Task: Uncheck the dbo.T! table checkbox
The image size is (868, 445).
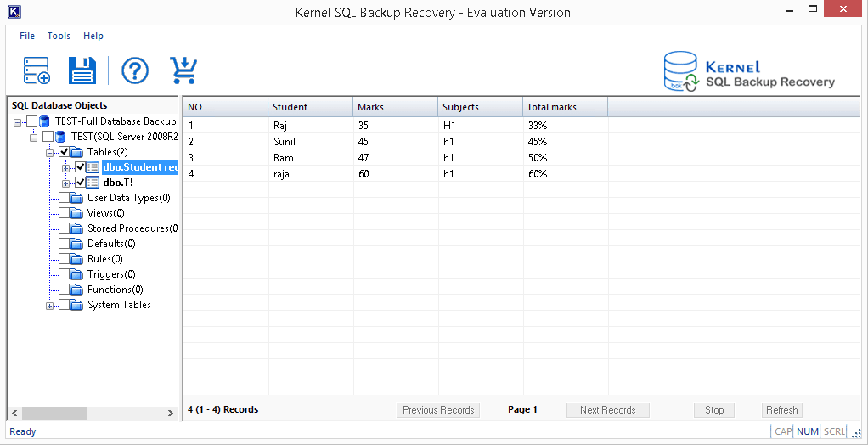Action: [x=81, y=183]
